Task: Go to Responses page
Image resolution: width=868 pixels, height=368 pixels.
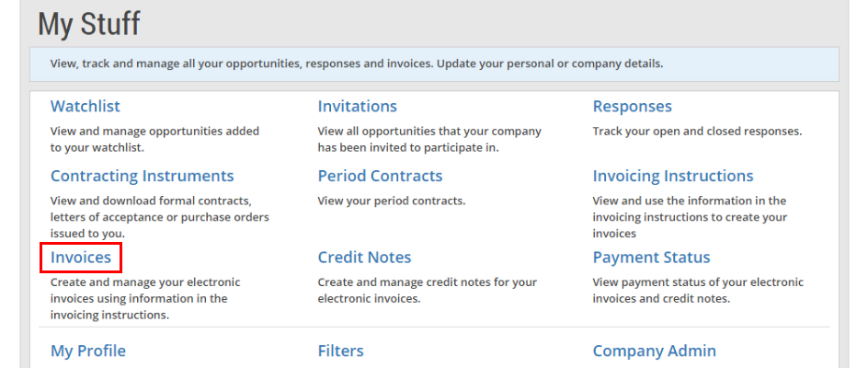Action: coord(633,106)
